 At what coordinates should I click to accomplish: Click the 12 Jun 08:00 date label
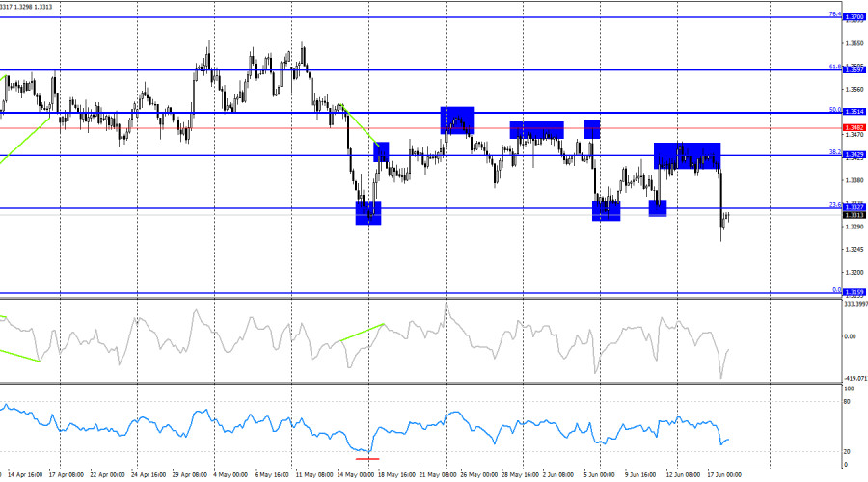coord(683,475)
